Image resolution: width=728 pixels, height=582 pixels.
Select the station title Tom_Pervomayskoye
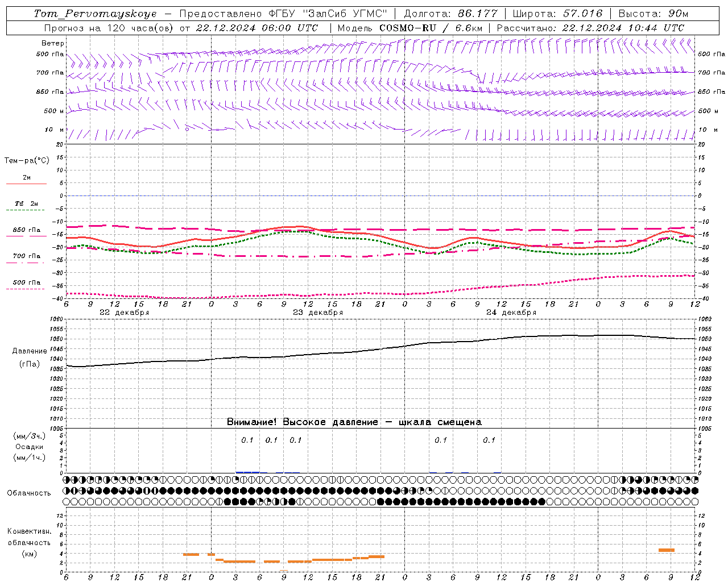tap(96, 14)
